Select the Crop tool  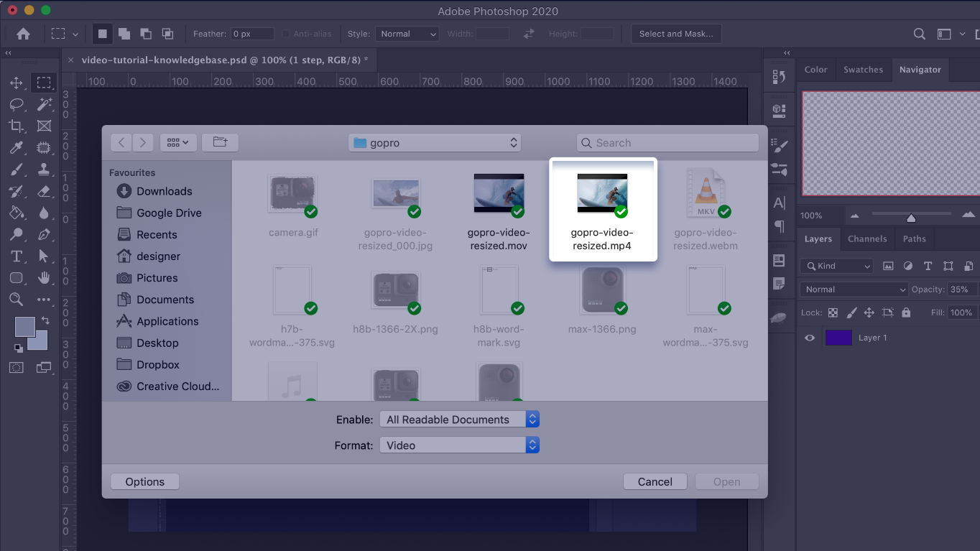(x=16, y=126)
